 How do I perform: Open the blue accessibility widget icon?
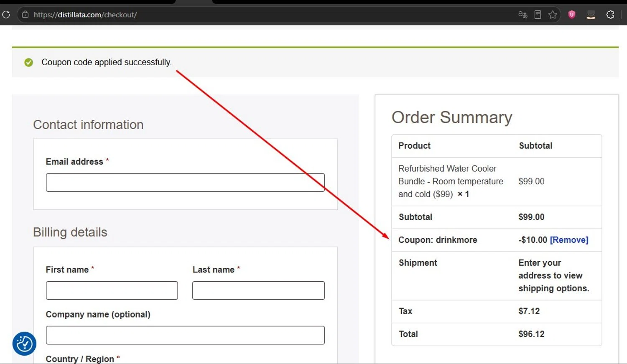(24, 344)
